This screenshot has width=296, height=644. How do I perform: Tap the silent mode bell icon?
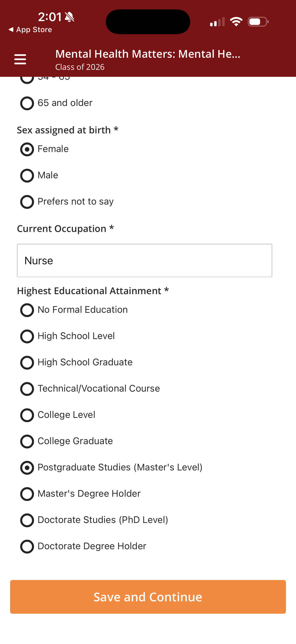[69, 17]
